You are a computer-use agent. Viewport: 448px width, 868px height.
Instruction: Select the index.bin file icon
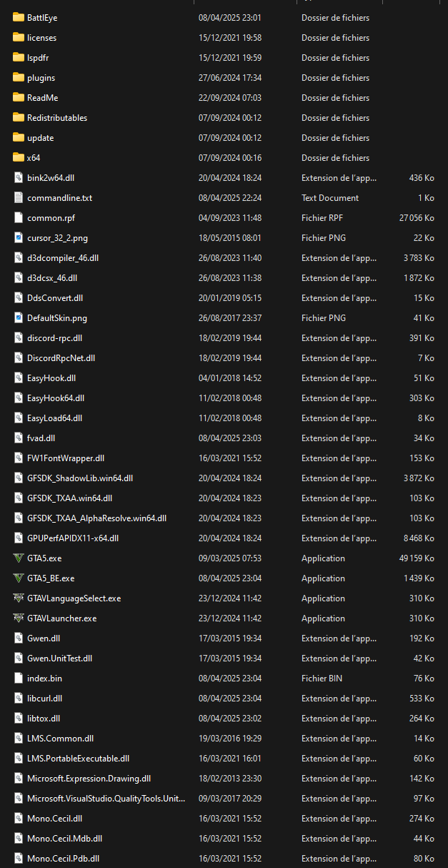(19, 678)
